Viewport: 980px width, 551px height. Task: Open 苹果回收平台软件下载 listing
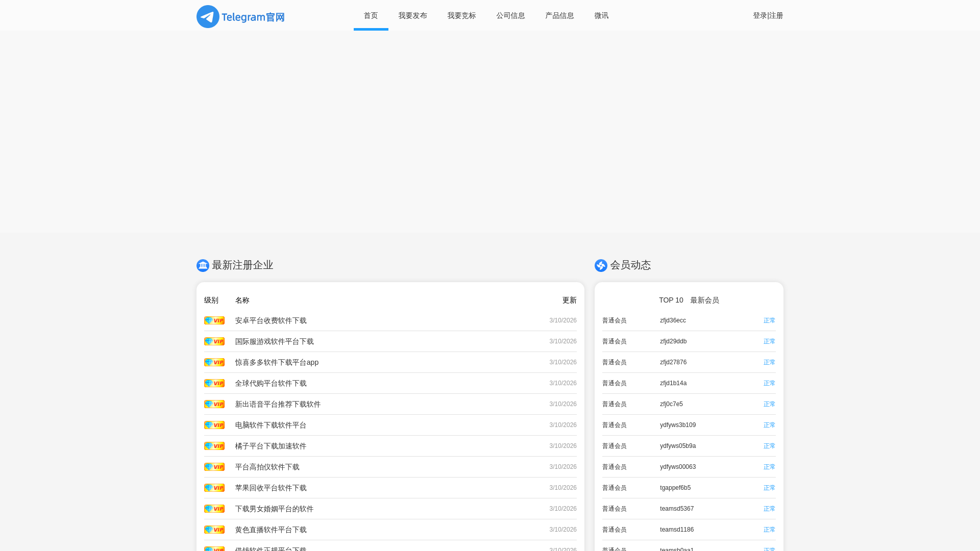(x=271, y=488)
